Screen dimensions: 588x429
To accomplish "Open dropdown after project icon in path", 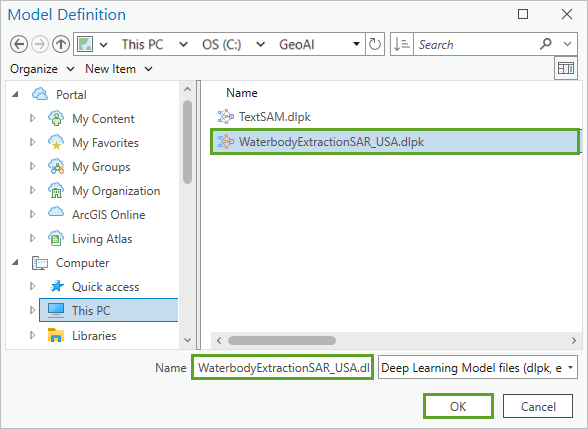I will (x=104, y=45).
